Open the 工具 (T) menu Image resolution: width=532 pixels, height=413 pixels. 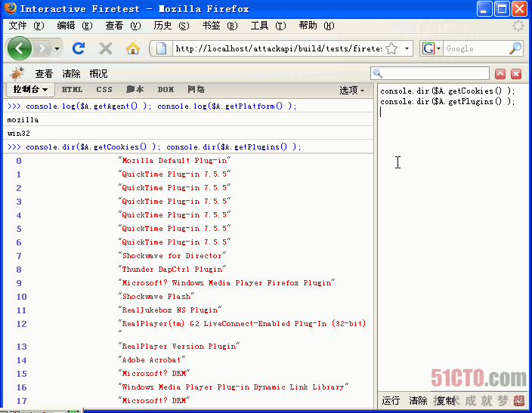[x=268, y=26]
